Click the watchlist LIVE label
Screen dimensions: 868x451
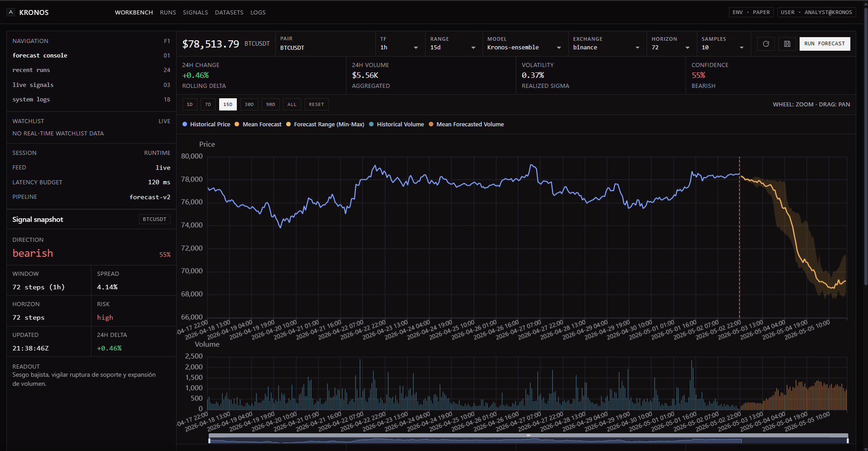(x=164, y=121)
